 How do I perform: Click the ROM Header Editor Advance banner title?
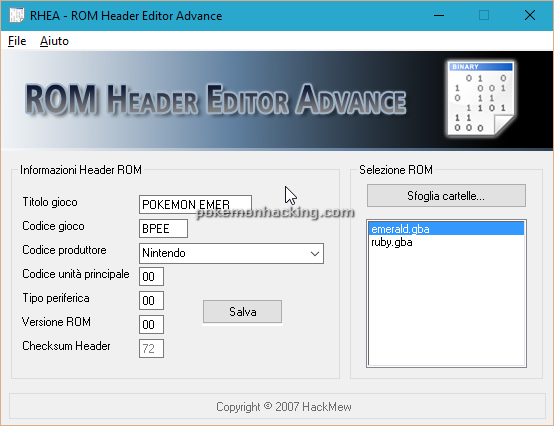216,100
